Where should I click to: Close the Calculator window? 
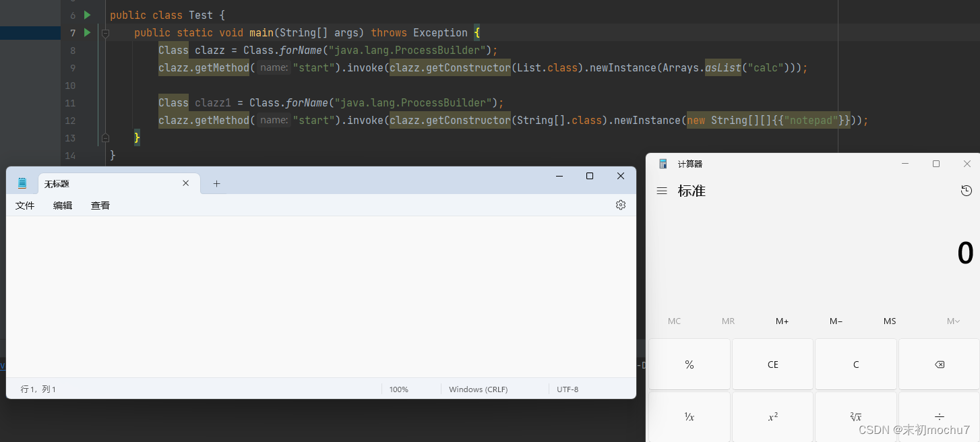[x=967, y=164]
